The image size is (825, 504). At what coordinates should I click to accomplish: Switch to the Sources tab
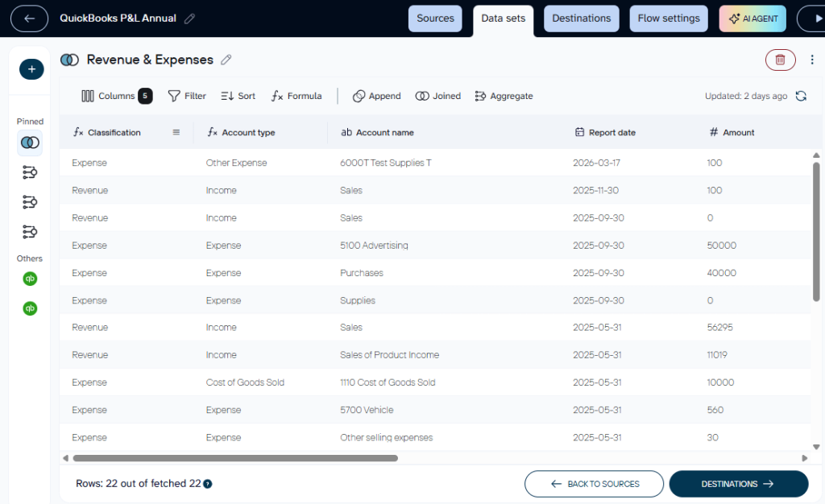pyautogui.click(x=435, y=19)
